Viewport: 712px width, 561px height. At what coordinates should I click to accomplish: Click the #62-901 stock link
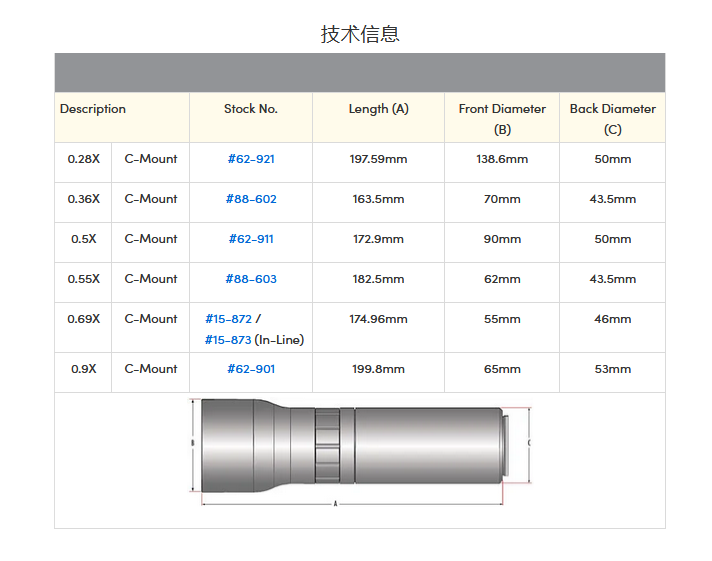click(251, 369)
